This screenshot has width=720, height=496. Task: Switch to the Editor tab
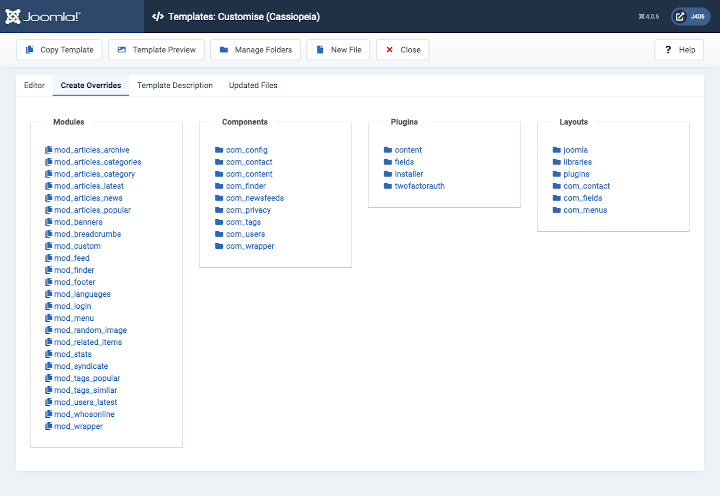coord(34,86)
